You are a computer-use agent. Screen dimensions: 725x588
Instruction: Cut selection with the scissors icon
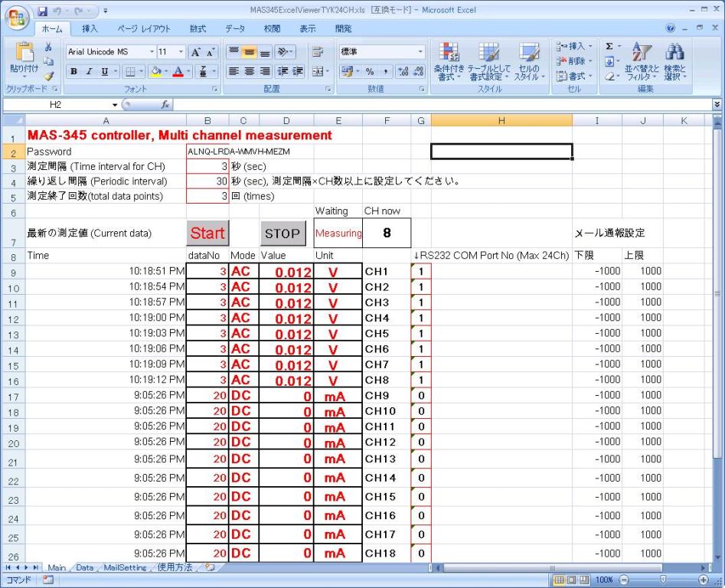tap(48, 47)
